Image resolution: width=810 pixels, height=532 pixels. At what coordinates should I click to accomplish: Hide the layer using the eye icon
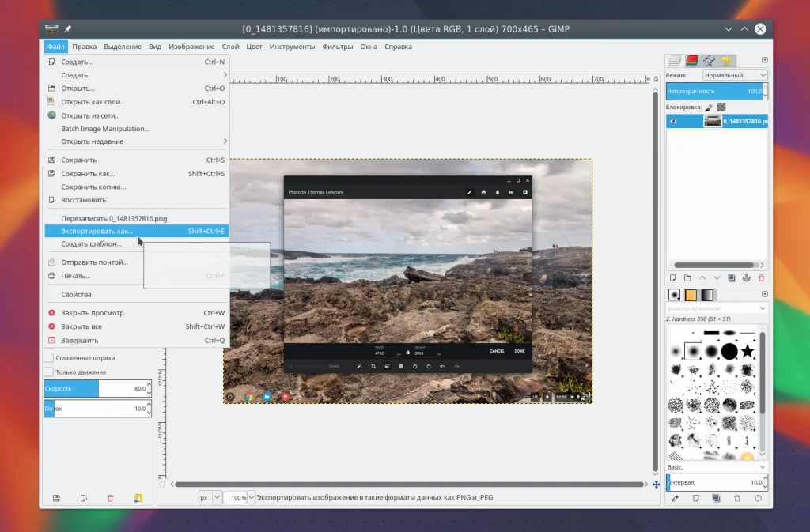(674, 121)
